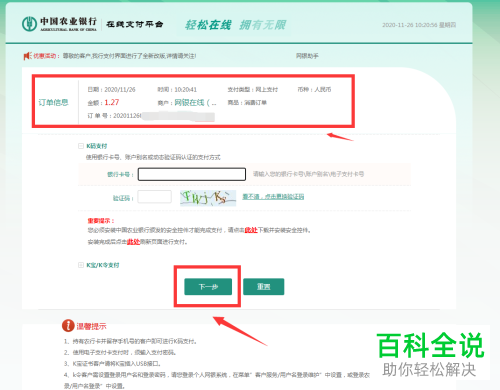The image size is (500, 390).
Task: Click the 看不清 refresh captcha link
Action: (x=273, y=197)
